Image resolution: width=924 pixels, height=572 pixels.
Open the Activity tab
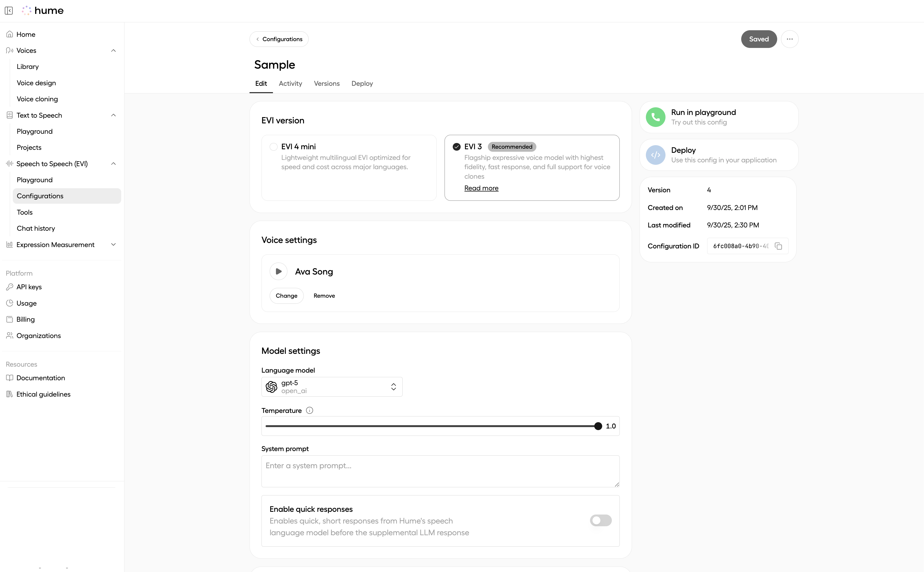pyautogui.click(x=290, y=83)
